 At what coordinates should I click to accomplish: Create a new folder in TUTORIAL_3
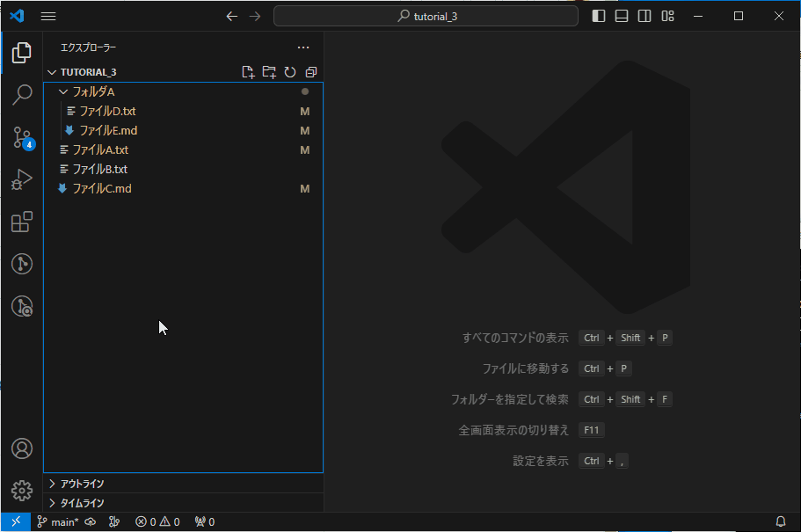click(269, 72)
